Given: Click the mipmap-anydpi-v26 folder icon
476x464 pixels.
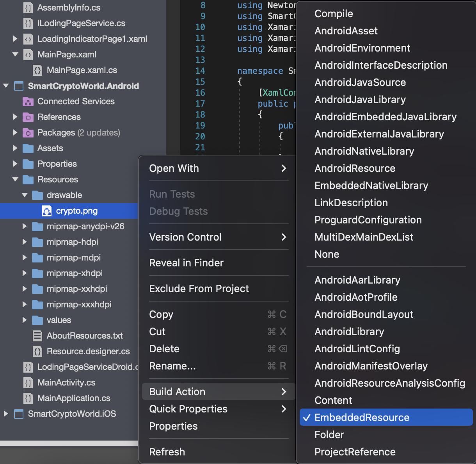Looking at the screenshot, I should [x=37, y=227].
